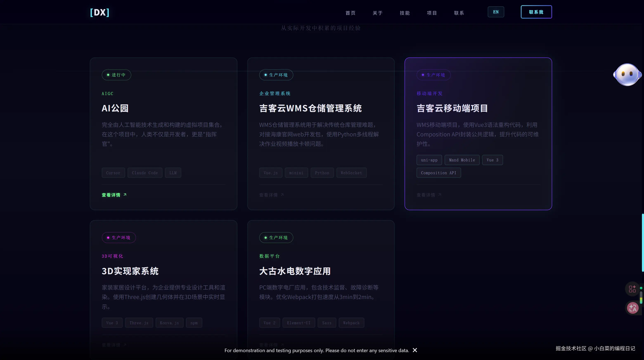This screenshot has width=644, height=360.
Task: Open the 首页 nav item
Action: 350,13
